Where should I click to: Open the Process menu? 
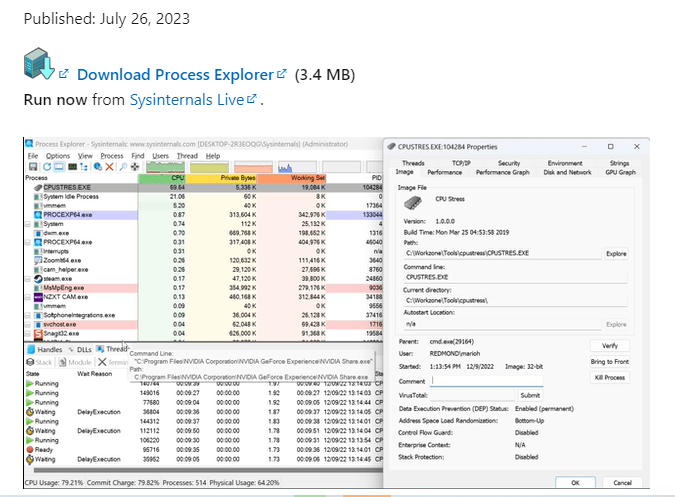[112, 156]
